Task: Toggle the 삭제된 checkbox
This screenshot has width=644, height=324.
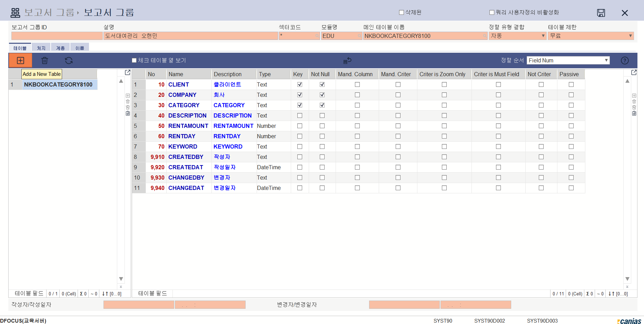Action: 402,12
